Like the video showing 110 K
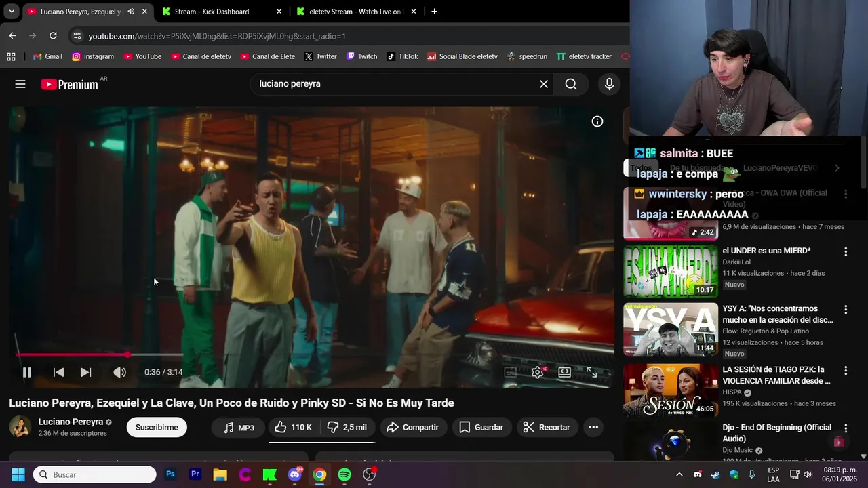Image resolution: width=868 pixels, height=488 pixels. point(294,427)
